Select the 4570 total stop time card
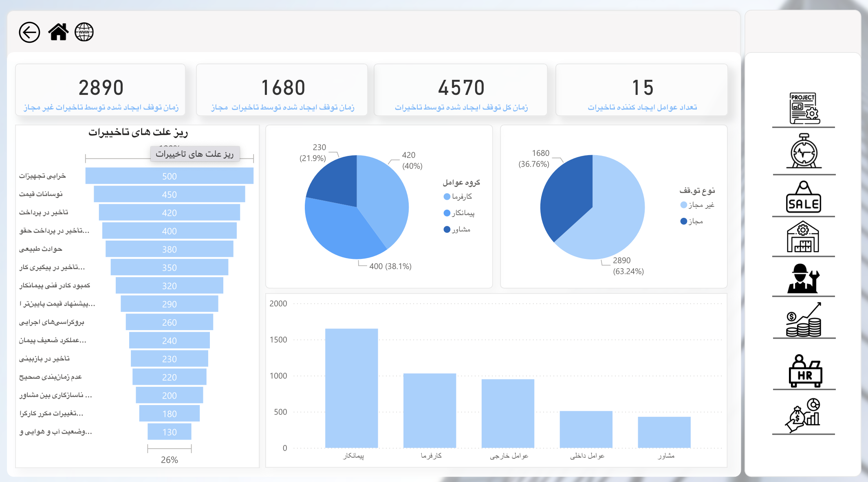 (460, 90)
